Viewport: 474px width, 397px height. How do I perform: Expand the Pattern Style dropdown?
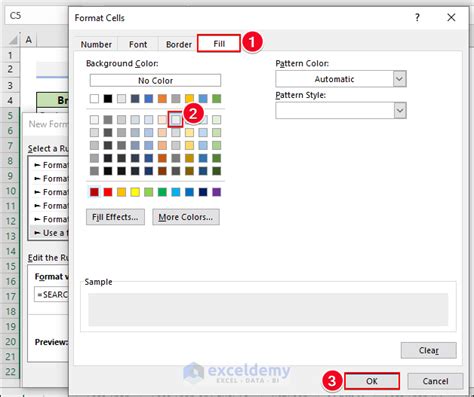tap(400, 110)
